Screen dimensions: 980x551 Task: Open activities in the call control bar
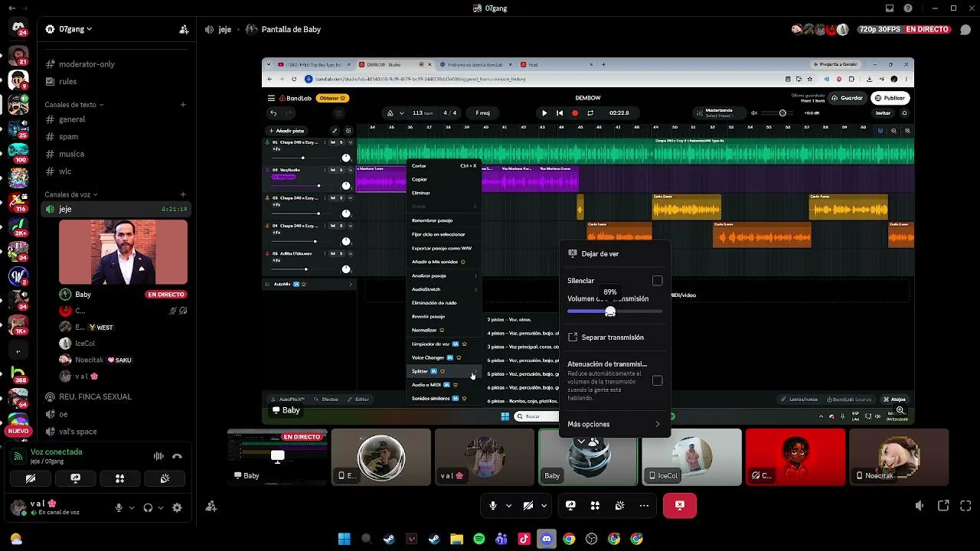click(x=595, y=505)
